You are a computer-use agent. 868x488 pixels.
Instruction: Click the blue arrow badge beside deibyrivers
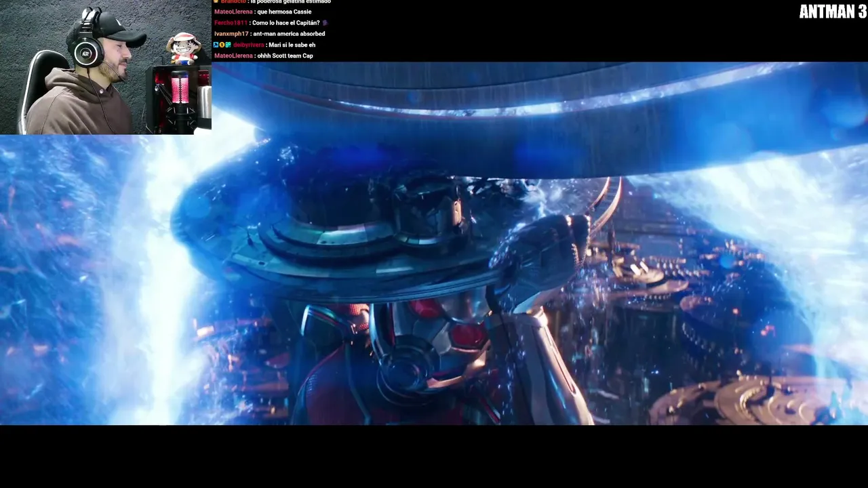pyautogui.click(x=216, y=45)
